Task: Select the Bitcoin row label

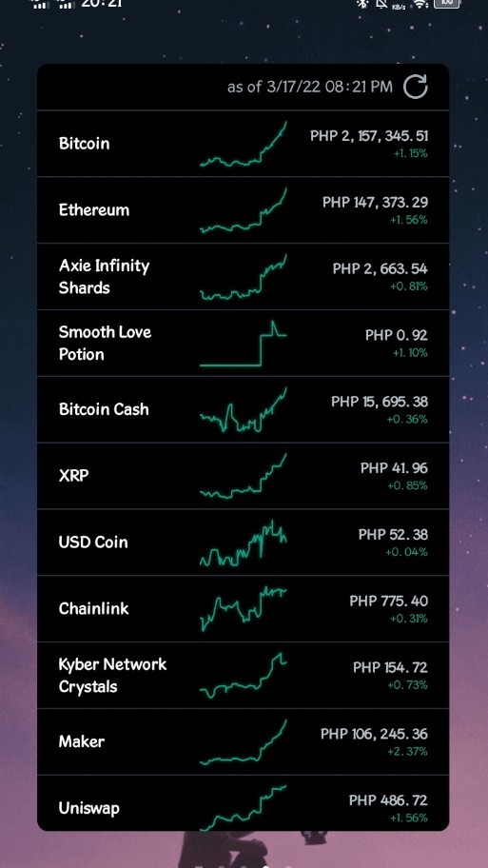Action: (84, 144)
